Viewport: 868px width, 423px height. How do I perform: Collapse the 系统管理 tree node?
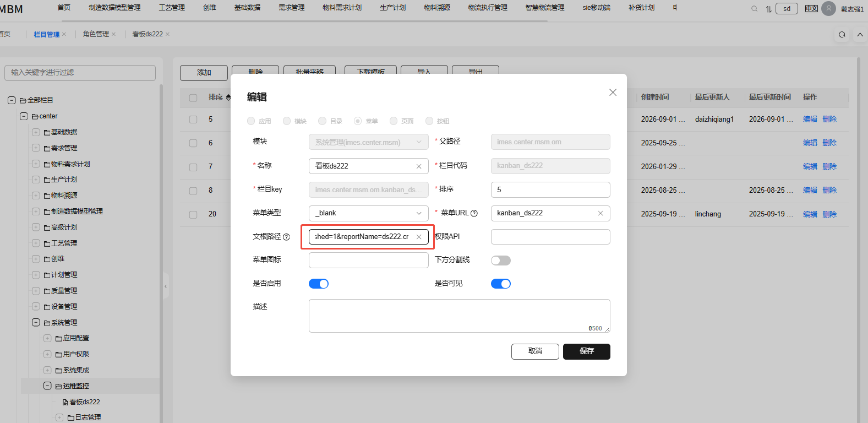click(x=36, y=323)
